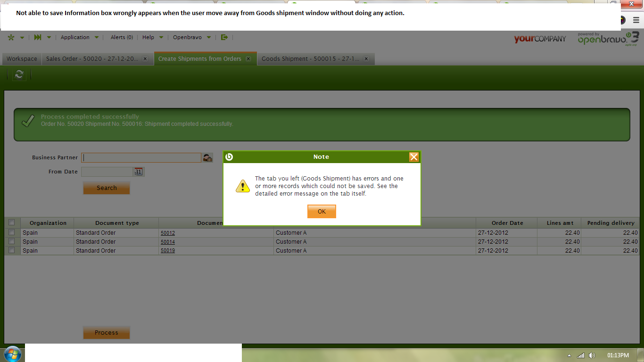Click the quick launch fast-forward icon
Image resolution: width=644 pixels, height=362 pixels.
pos(38,38)
